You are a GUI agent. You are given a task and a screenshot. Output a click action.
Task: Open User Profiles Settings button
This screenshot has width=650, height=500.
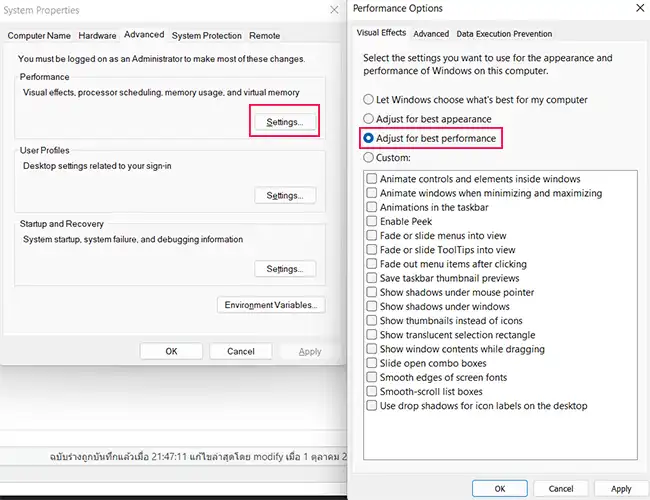(x=284, y=196)
